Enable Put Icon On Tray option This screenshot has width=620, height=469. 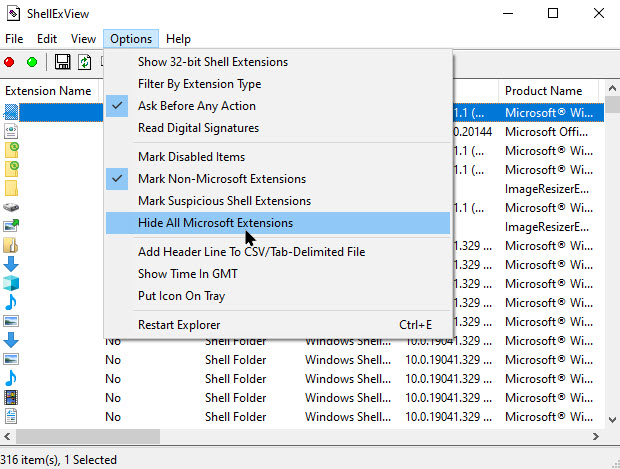(278, 296)
